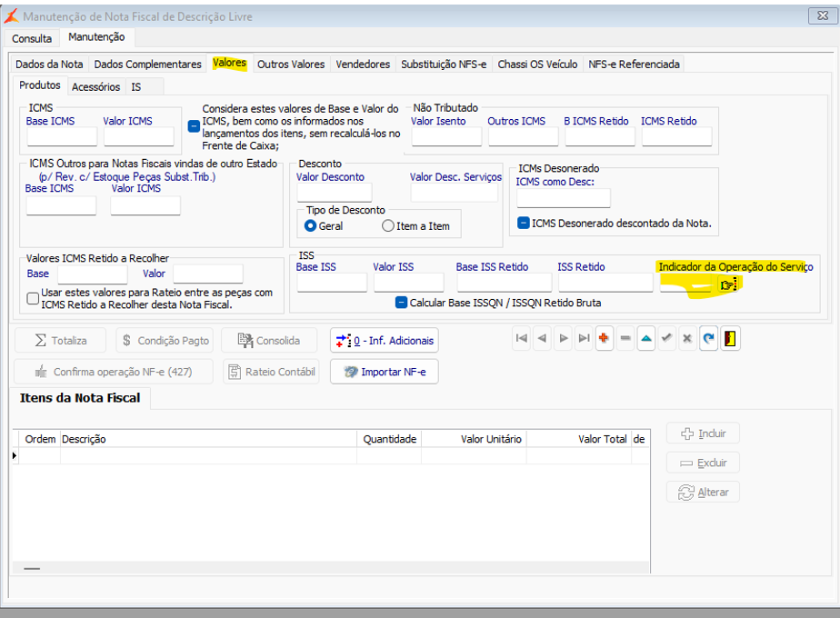
Task: Toggle ICMS Desonerado descontado da Nota checkbox
Action: pyautogui.click(x=524, y=223)
